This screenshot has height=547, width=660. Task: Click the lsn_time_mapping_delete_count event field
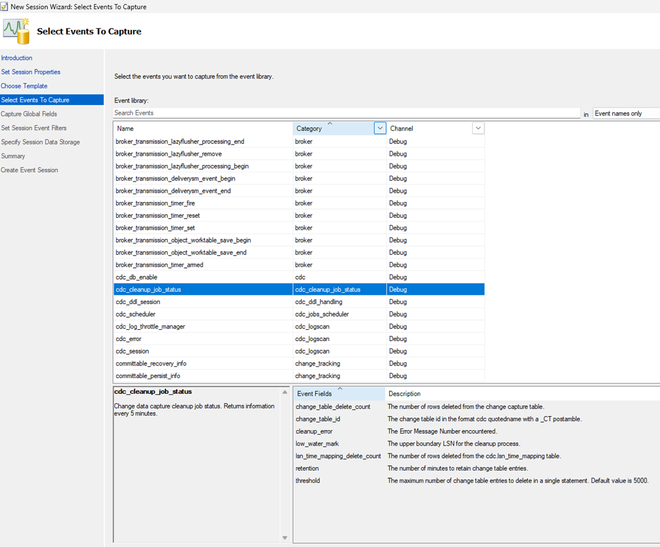pyautogui.click(x=338, y=456)
